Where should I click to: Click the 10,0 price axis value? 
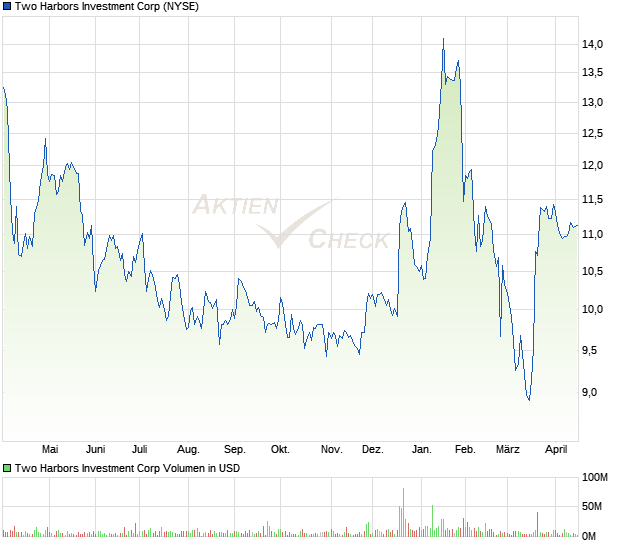[592, 309]
